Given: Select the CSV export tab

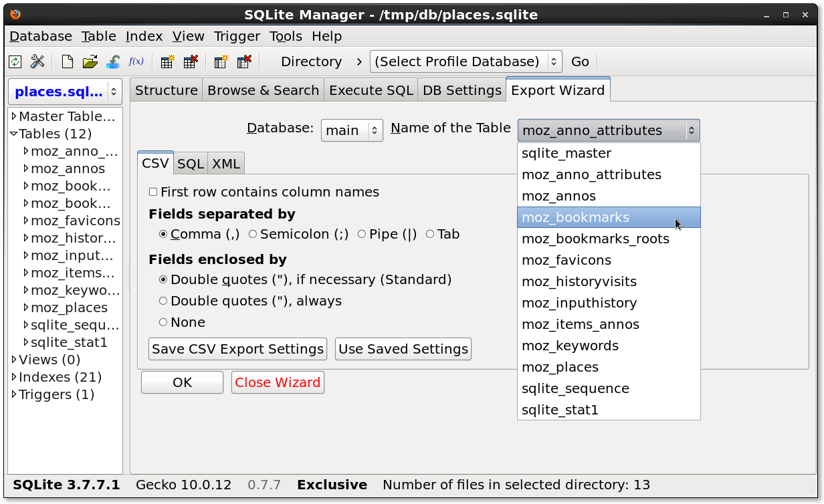Looking at the screenshot, I should tap(155, 164).
